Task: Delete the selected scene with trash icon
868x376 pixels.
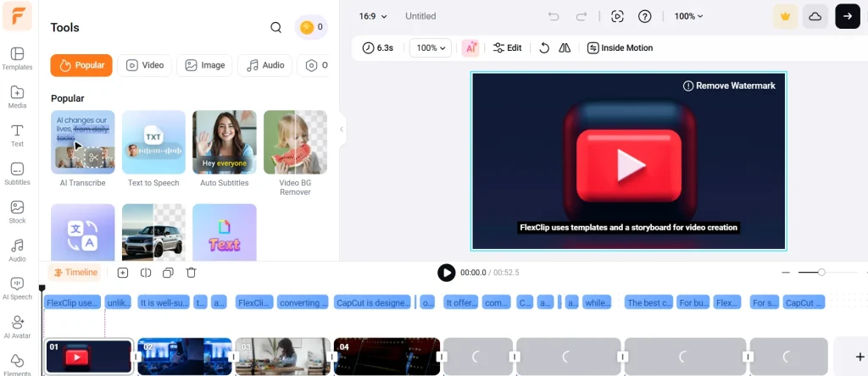Action: pyautogui.click(x=191, y=273)
